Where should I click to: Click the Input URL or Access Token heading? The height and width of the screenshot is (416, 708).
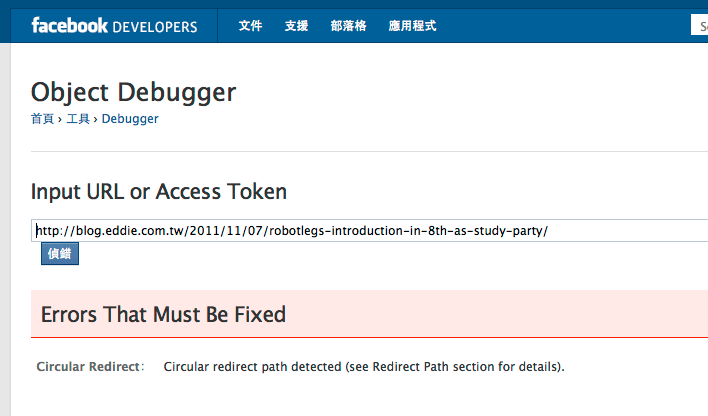(x=159, y=191)
